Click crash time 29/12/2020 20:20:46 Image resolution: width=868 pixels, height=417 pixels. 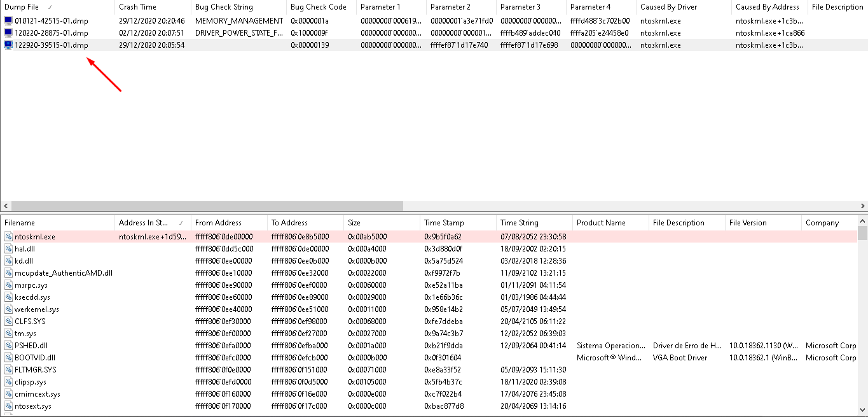[x=152, y=21]
